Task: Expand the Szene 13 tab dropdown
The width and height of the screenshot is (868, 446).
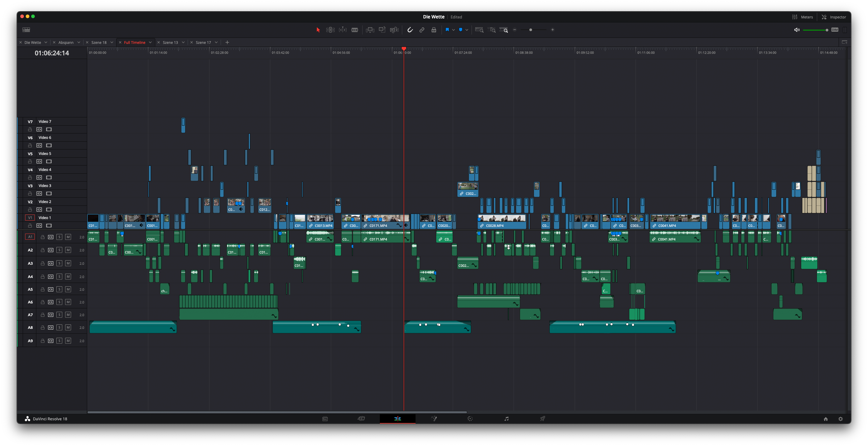Action: (183, 42)
